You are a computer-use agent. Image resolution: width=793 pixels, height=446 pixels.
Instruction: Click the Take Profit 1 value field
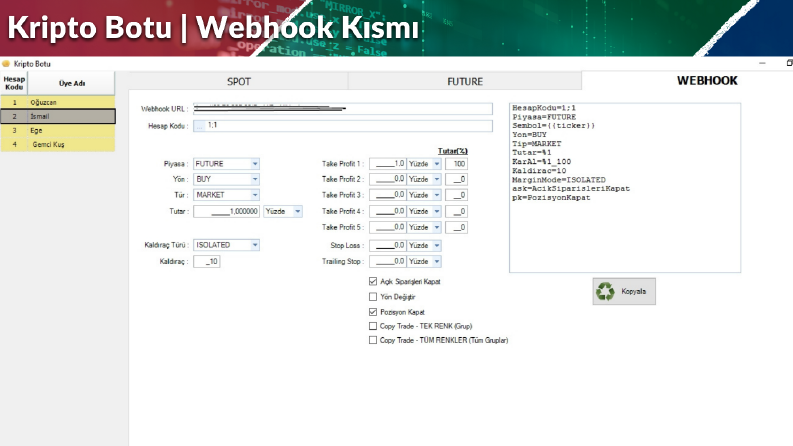387,164
